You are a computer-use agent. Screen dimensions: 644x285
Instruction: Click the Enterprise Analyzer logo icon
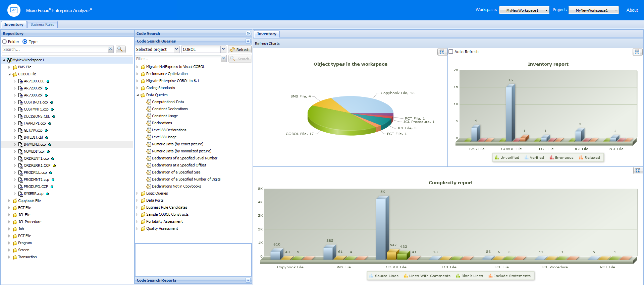tap(14, 10)
